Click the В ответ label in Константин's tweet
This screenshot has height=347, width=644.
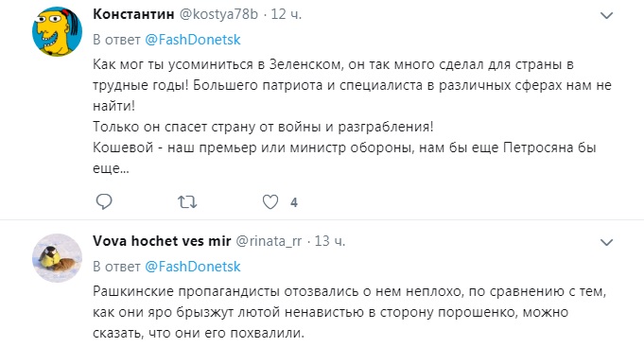coord(116,40)
